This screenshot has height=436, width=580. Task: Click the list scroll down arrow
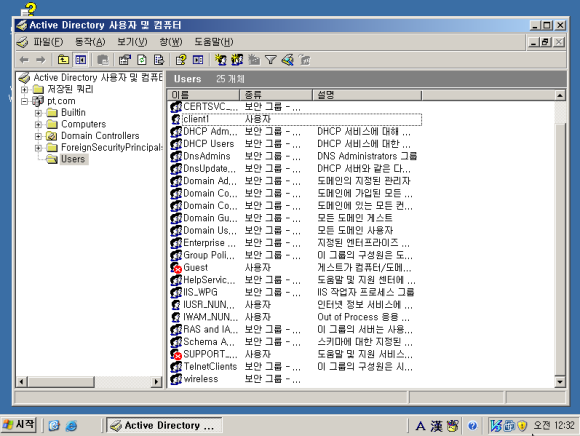[x=560, y=382]
